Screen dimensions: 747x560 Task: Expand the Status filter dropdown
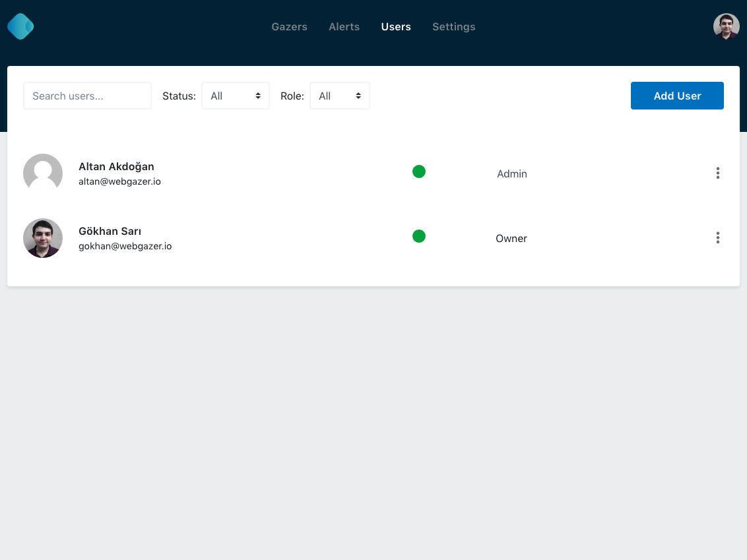pyautogui.click(x=236, y=96)
